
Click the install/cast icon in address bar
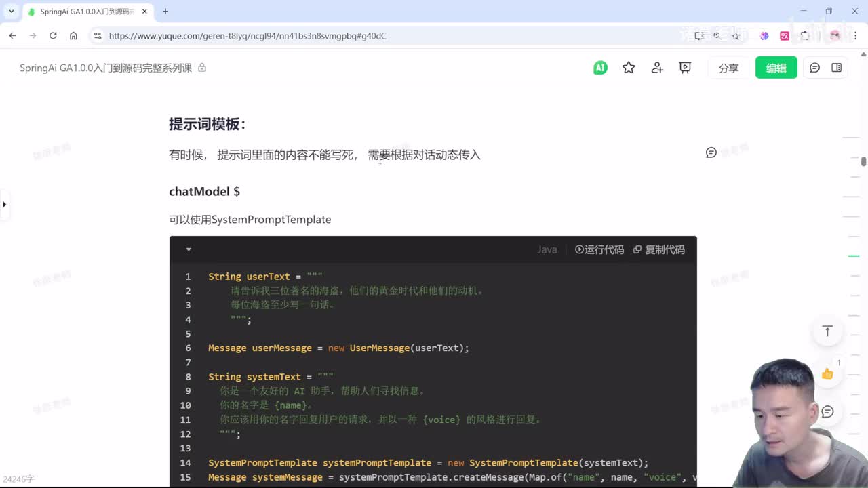pyautogui.click(x=698, y=35)
